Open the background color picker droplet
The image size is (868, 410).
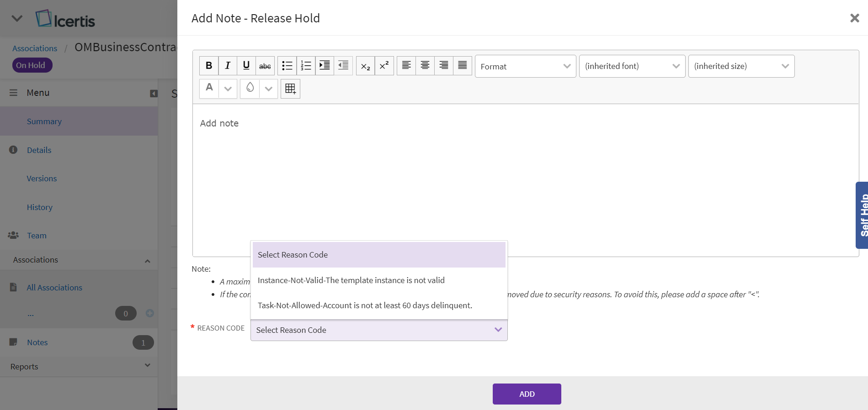pyautogui.click(x=250, y=88)
